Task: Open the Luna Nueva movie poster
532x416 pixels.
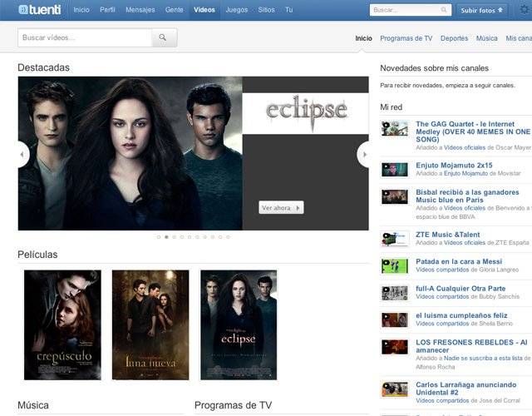Action: [150, 324]
